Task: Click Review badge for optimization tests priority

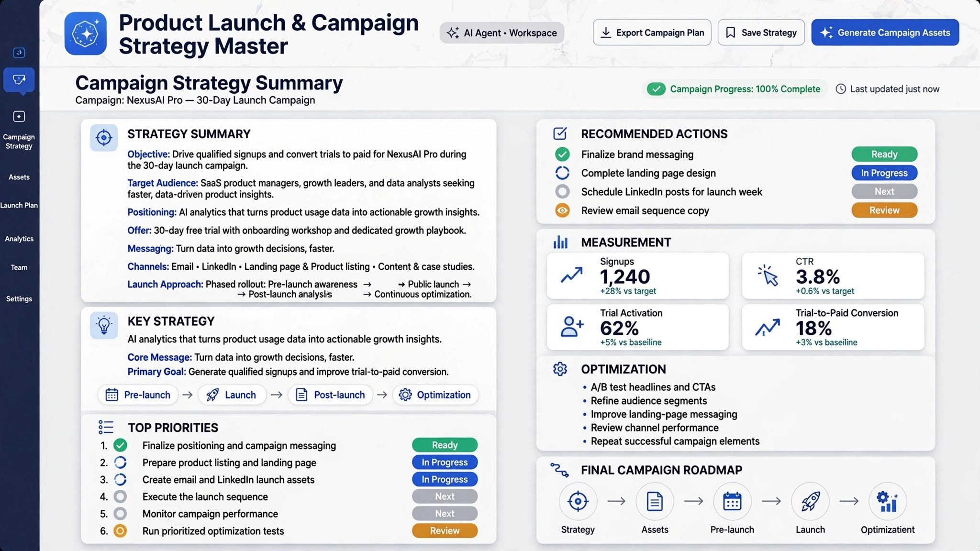Action: click(x=445, y=530)
